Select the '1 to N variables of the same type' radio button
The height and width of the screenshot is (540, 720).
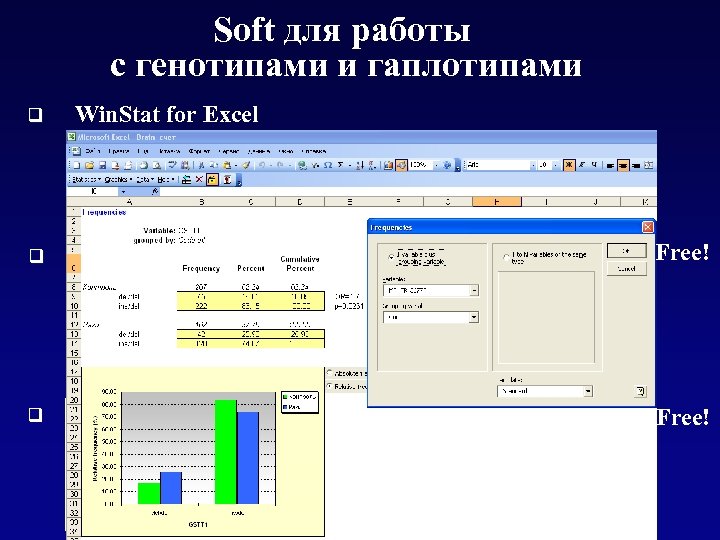tap(506, 258)
